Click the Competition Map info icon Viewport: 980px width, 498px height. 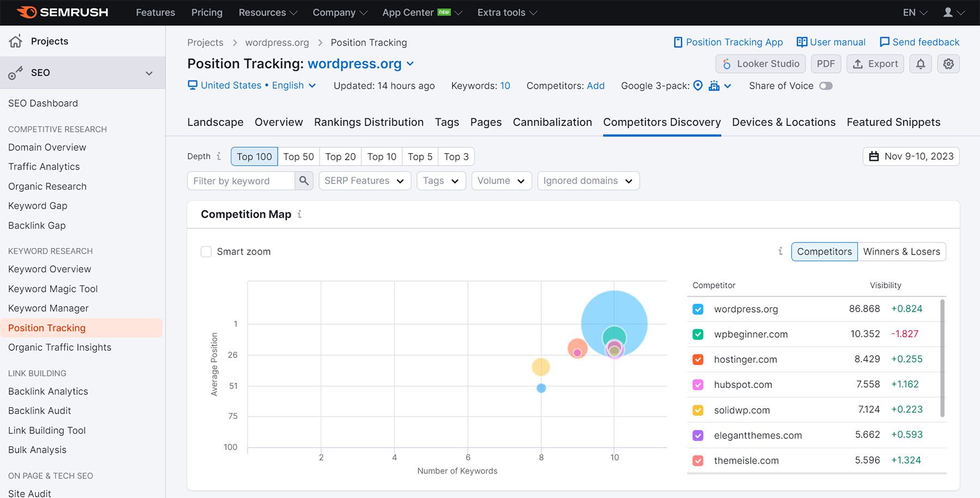299,215
